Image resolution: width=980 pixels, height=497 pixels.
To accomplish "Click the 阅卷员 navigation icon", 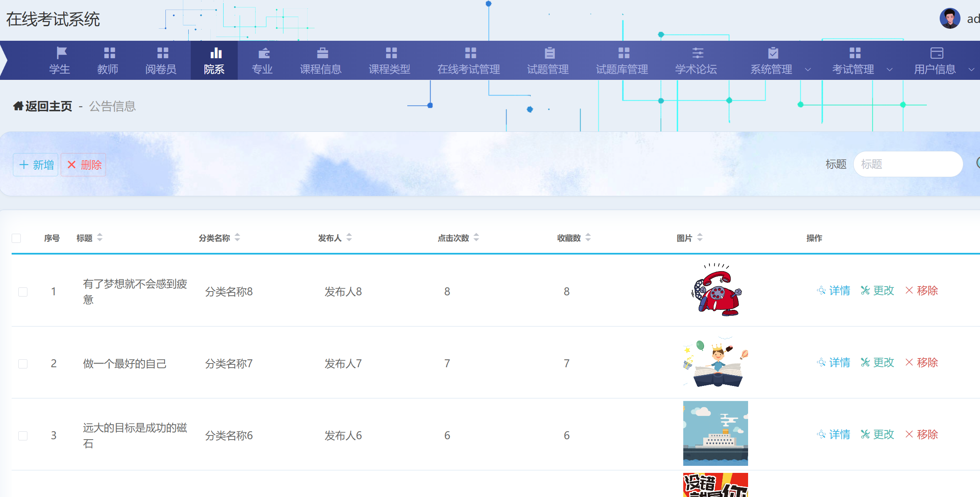I will [162, 53].
